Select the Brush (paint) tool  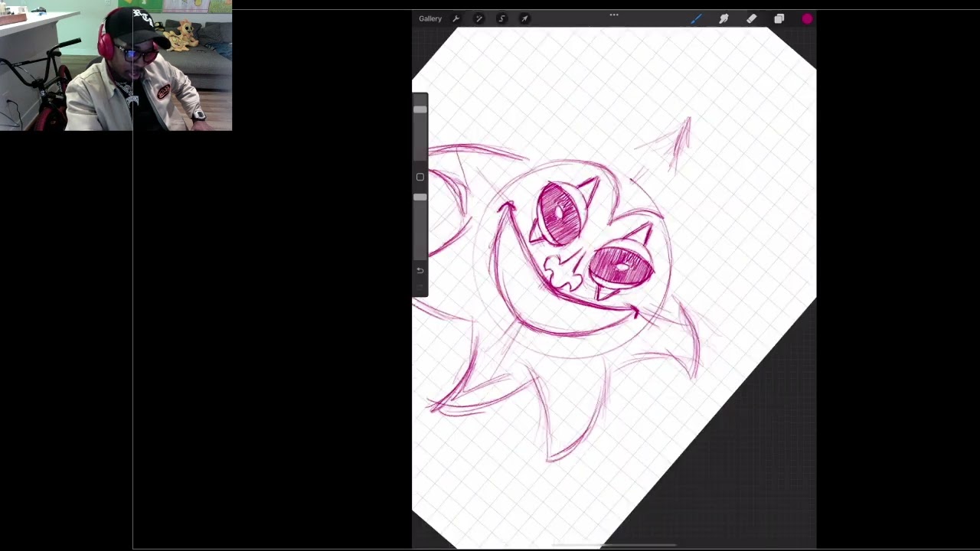pos(696,18)
